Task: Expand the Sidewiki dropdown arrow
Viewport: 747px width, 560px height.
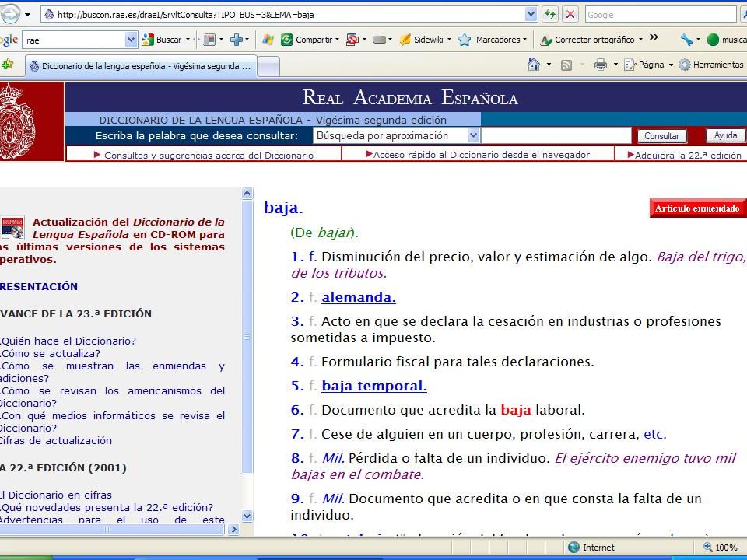Action: coord(449,40)
